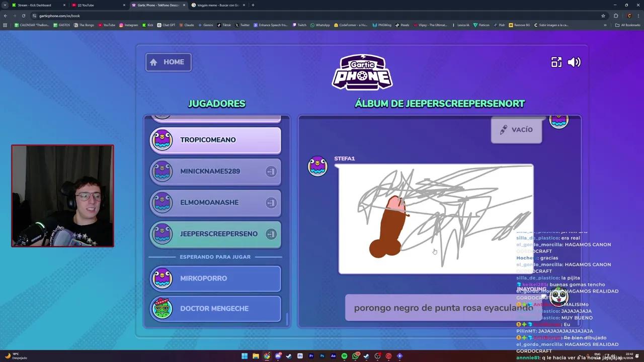Mute game audio with the speaker icon
Viewport: 644px width, 362px height.
(x=574, y=62)
